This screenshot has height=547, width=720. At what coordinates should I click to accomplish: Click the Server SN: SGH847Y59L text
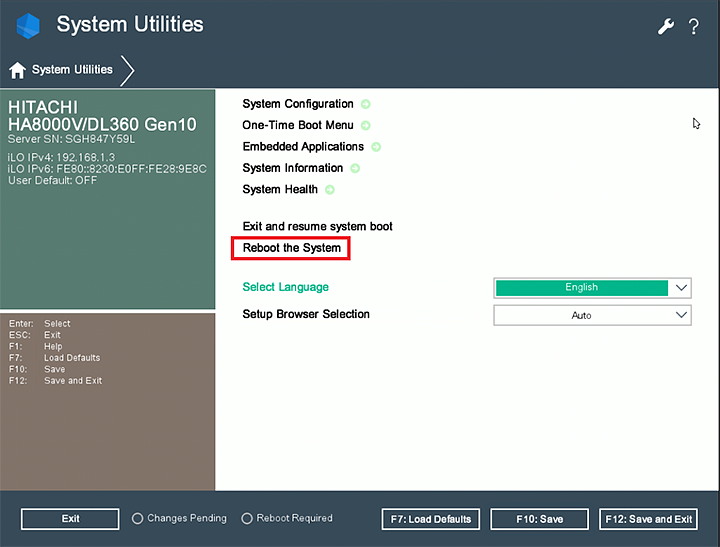click(x=71, y=139)
